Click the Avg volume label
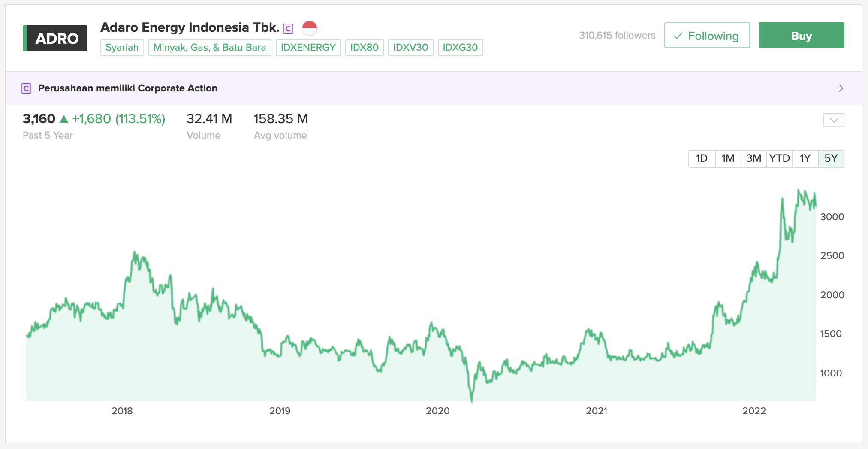Viewport: 868px width, 449px height. 280,136
